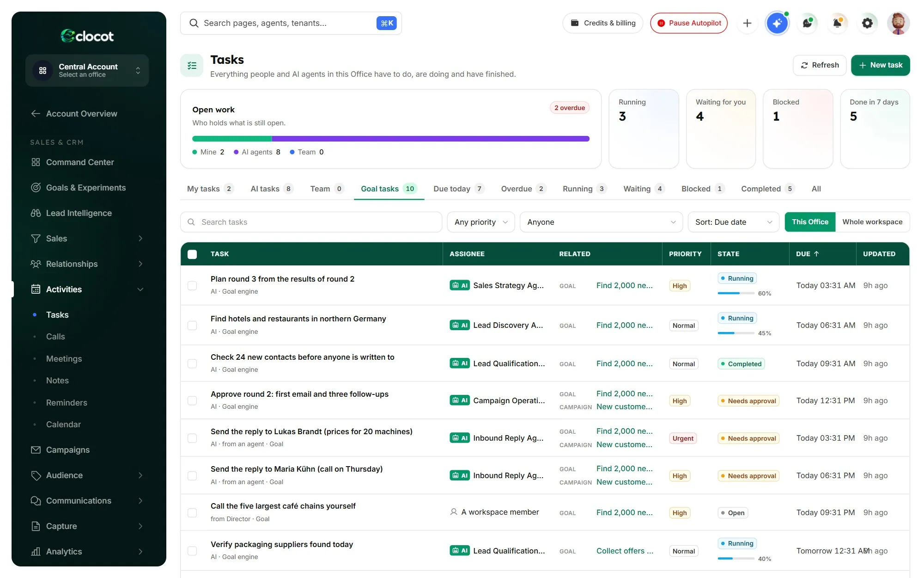Open the Anyone assignee dropdown
The height and width of the screenshot is (578, 924).
(601, 222)
